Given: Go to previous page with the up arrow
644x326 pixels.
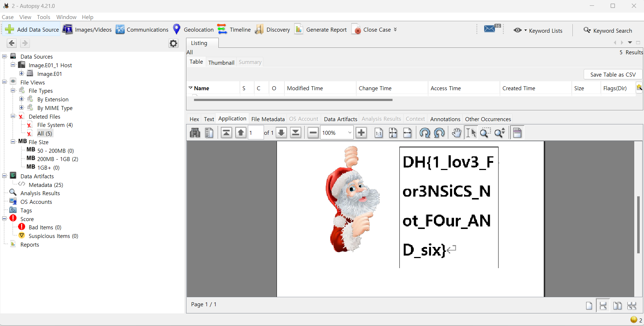Looking at the screenshot, I should (241, 133).
